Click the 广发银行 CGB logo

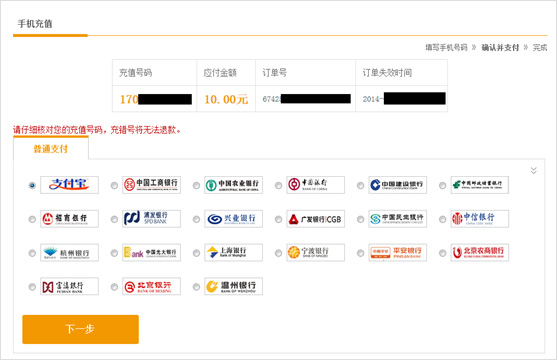[x=315, y=219]
